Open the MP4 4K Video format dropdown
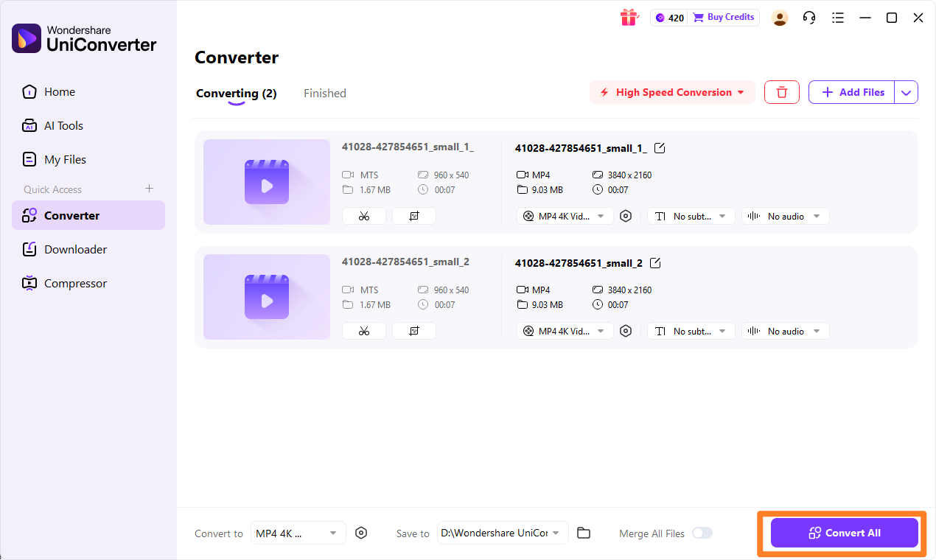The width and height of the screenshot is (936, 560). [x=565, y=215]
